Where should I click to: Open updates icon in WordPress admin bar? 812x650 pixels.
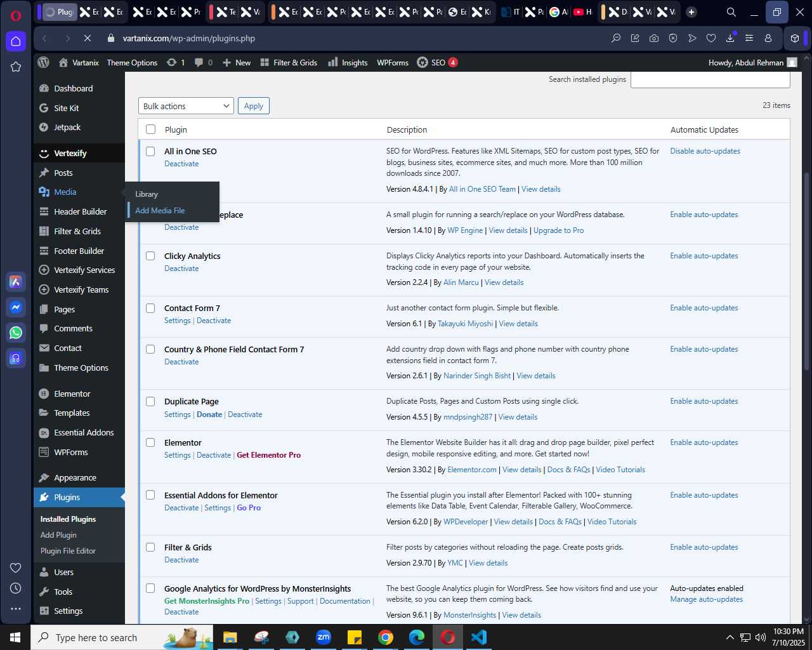(176, 62)
